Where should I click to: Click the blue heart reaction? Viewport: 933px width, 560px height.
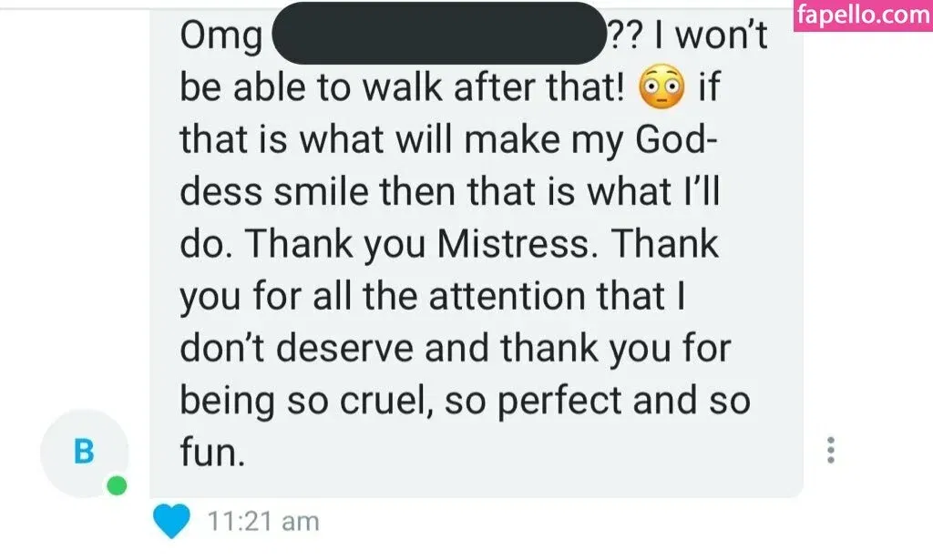pos(173,522)
